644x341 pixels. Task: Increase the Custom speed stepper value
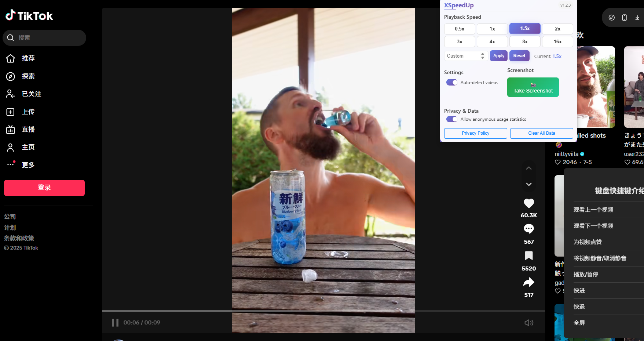[x=482, y=54]
